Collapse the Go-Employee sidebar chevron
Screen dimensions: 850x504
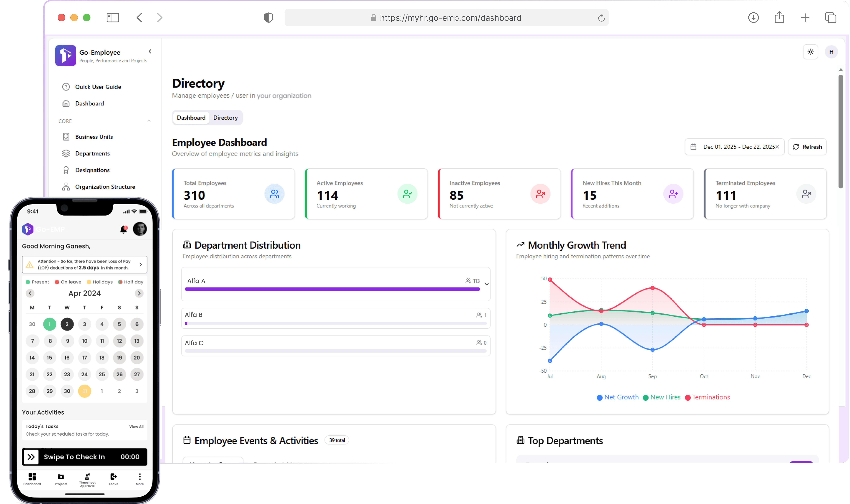pos(150,52)
